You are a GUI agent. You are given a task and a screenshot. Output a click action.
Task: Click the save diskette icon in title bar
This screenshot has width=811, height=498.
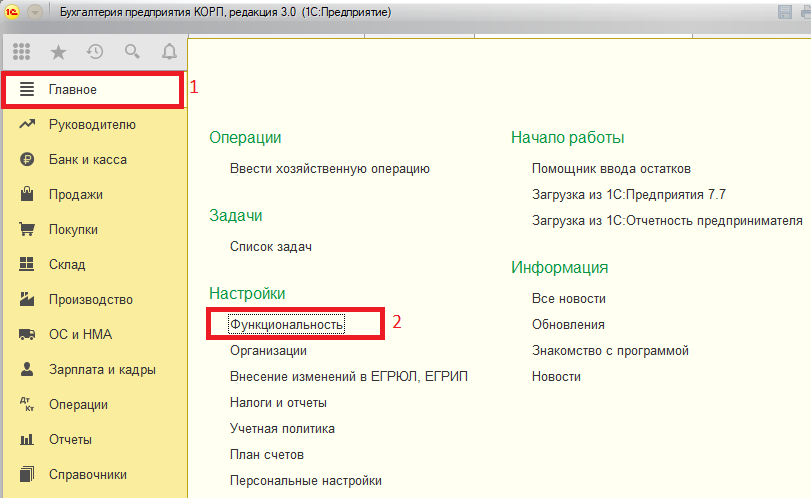point(785,12)
